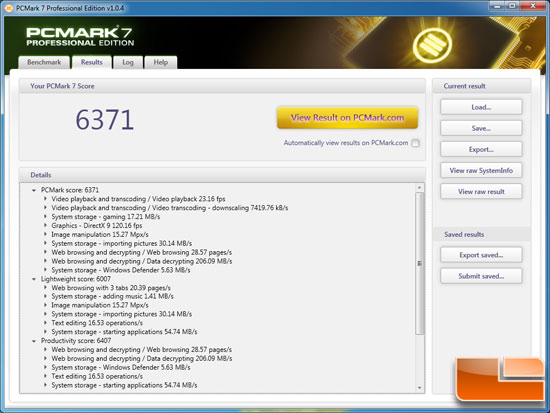Expand System storage - gaming 17.21 MB/s arrow

tap(45, 217)
